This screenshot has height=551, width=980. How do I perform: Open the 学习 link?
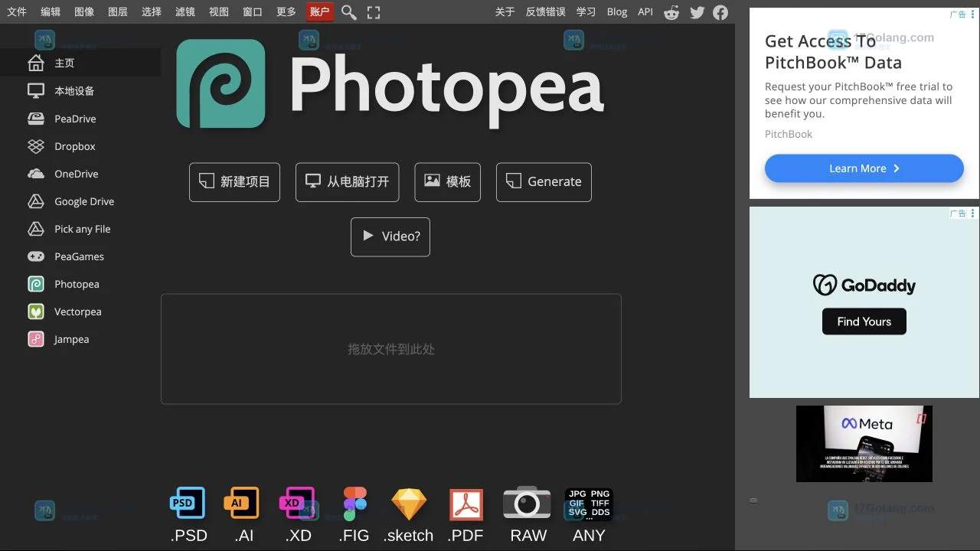586,11
